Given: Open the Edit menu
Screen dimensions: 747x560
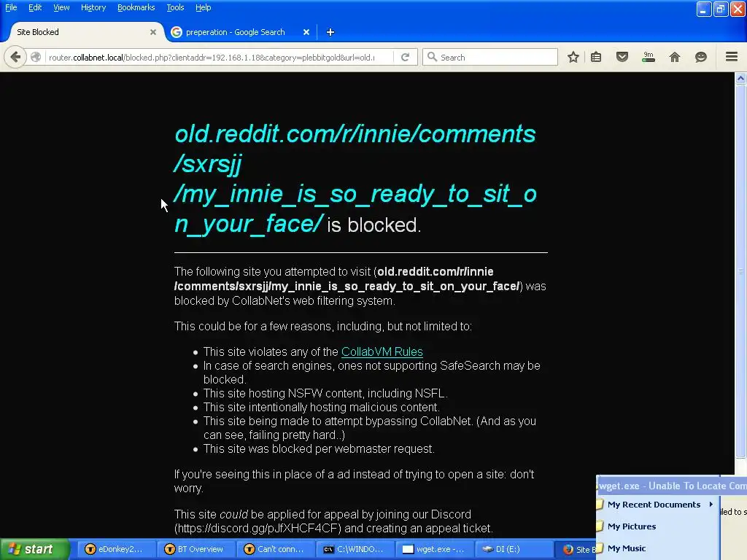Looking at the screenshot, I should click(35, 7).
